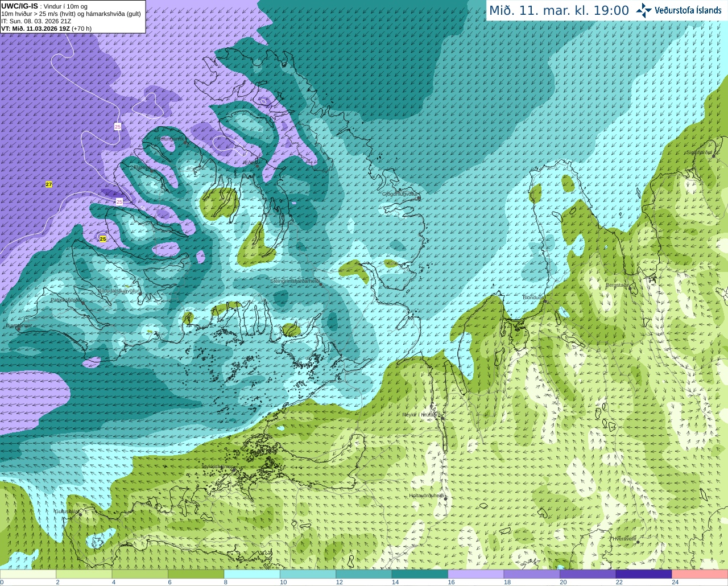Click the Patreksfjörður station label
The image size is (728, 586).
[66, 300]
